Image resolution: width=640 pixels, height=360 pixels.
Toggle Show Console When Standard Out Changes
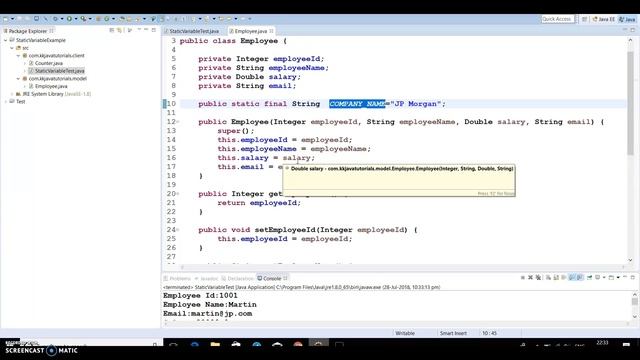coord(572,278)
